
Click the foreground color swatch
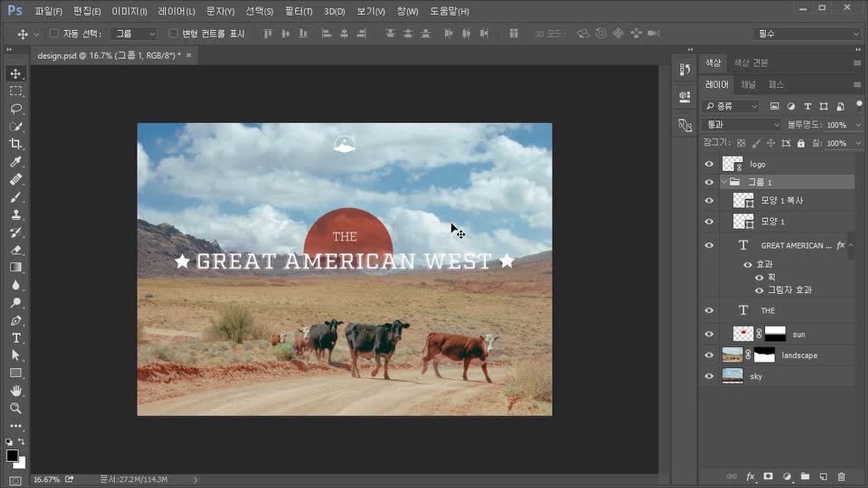click(12, 455)
